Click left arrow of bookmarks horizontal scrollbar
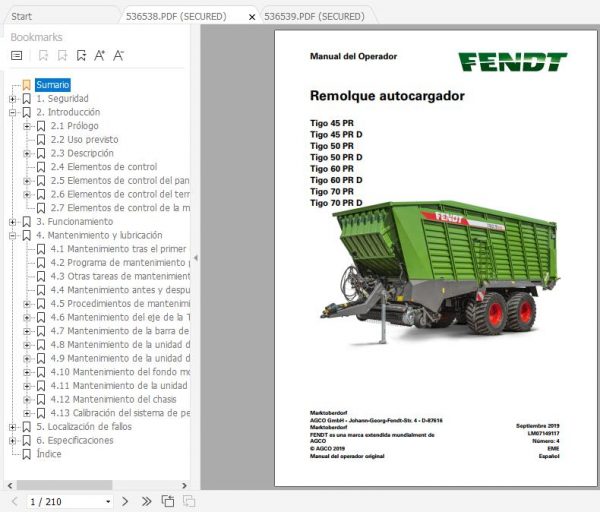Screen dimensions: 600x512 tap(10, 486)
